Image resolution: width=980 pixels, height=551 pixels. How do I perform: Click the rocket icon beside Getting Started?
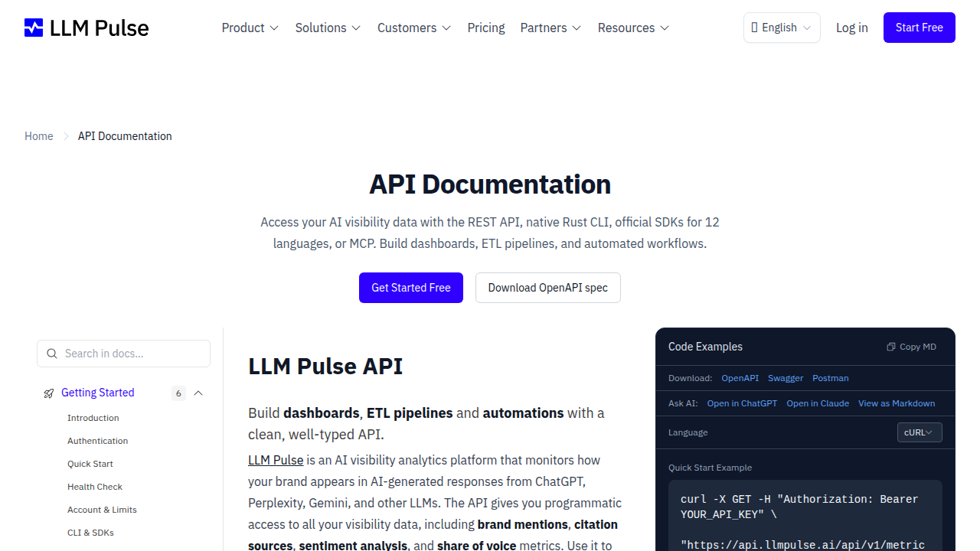click(x=49, y=393)
